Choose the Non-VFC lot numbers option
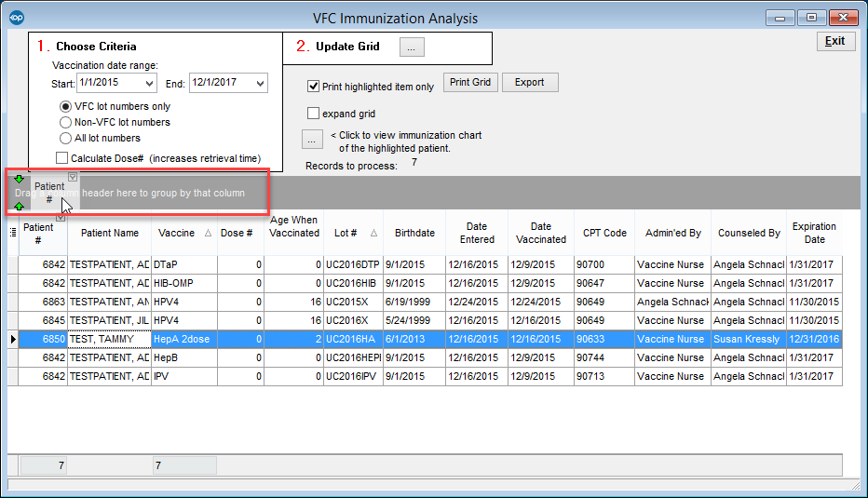 click(x=66, y=122)
